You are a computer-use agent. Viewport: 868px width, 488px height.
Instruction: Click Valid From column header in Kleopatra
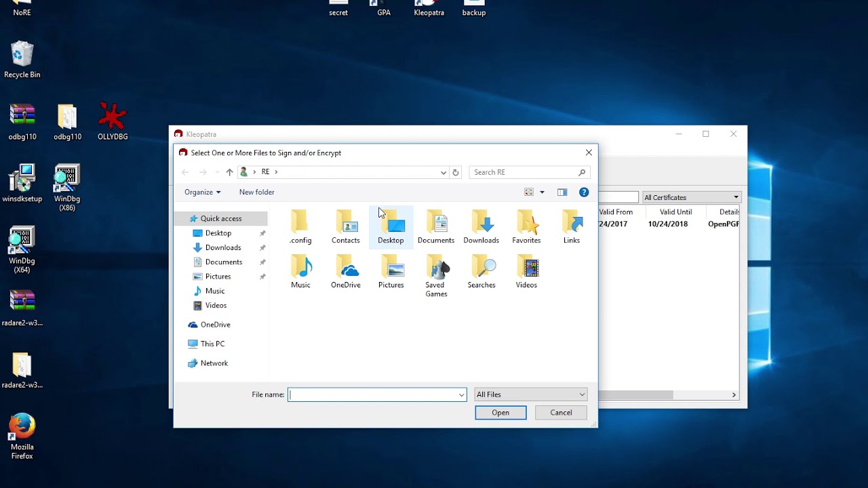point(616,212)
